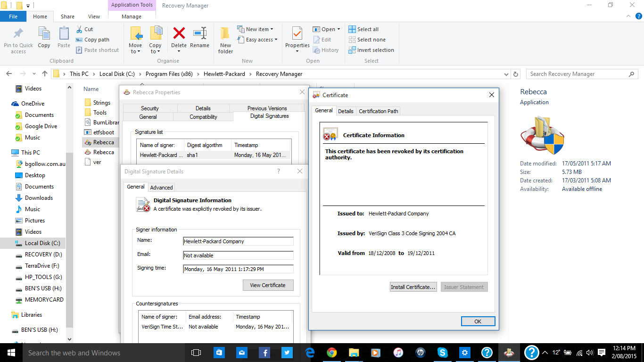Open Compatibility tab in Rebecca Properties
This screenshot has height=362, width=644.
pyautogui.click(x=204, y=117)
